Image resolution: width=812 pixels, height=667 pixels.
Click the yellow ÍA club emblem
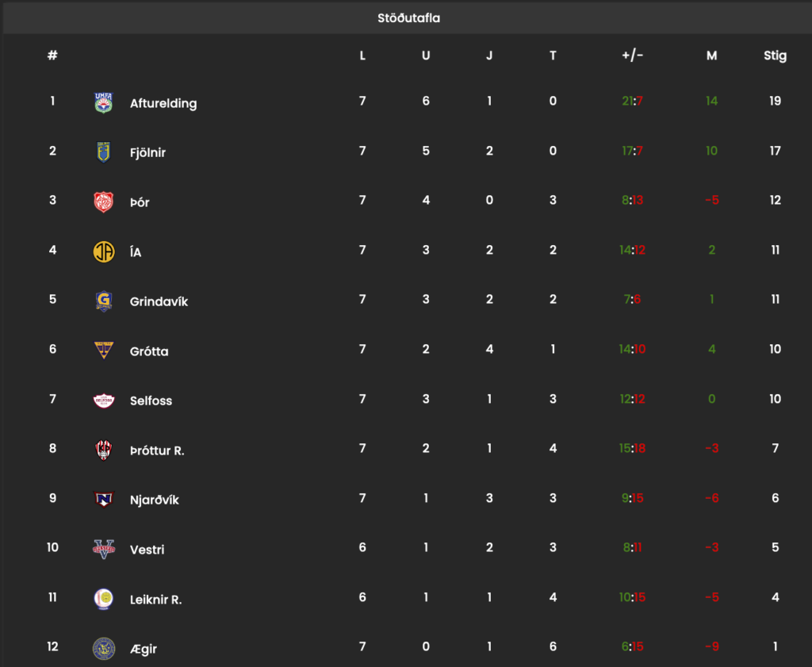(104, 251)
